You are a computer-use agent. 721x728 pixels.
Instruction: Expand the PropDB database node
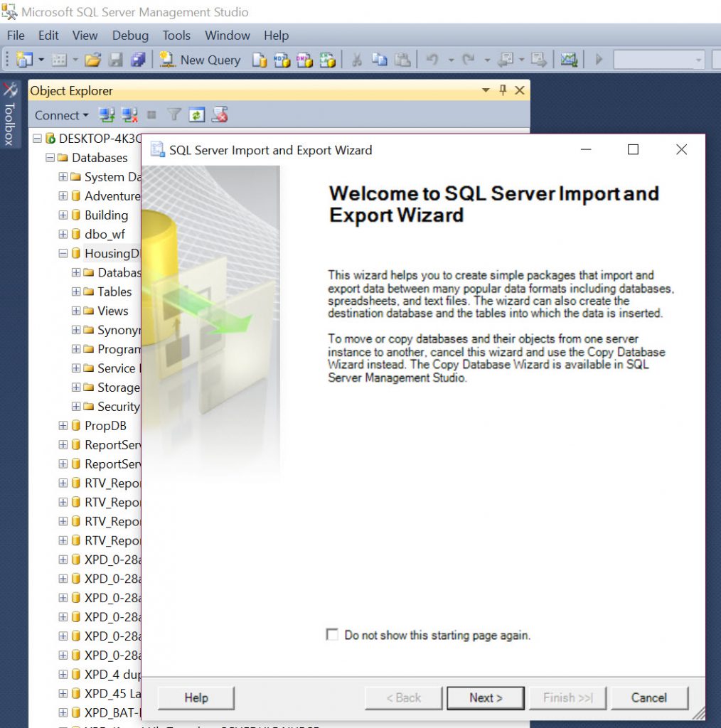click(63, 426)
